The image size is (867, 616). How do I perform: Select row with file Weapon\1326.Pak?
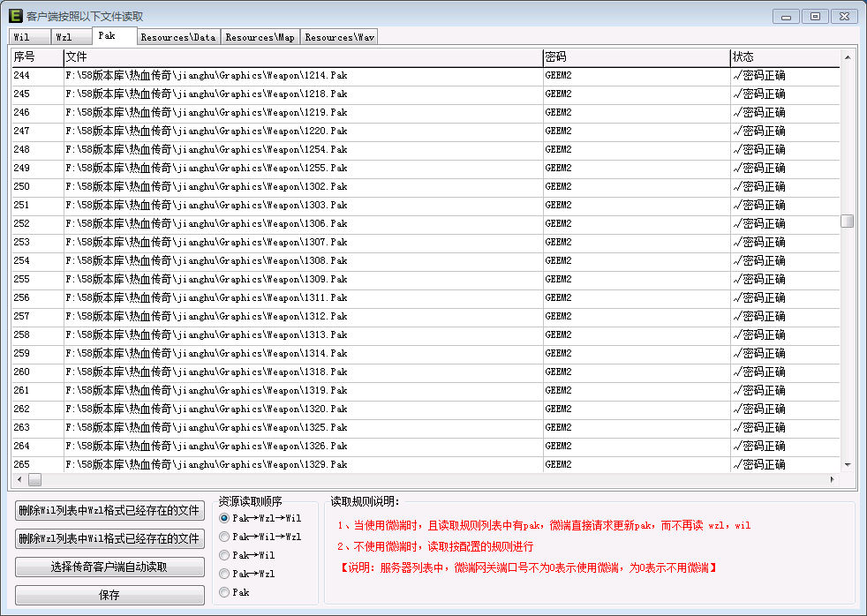(426, 446)
